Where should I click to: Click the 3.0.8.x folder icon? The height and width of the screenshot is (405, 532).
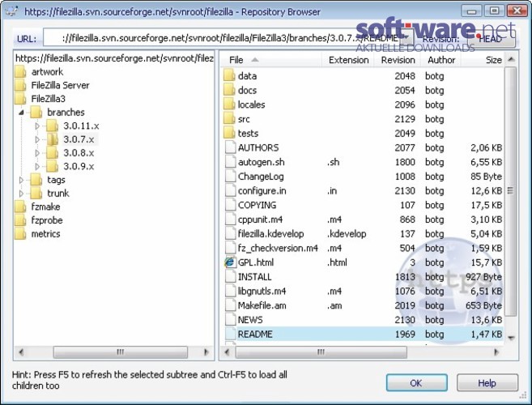point(52,153)
